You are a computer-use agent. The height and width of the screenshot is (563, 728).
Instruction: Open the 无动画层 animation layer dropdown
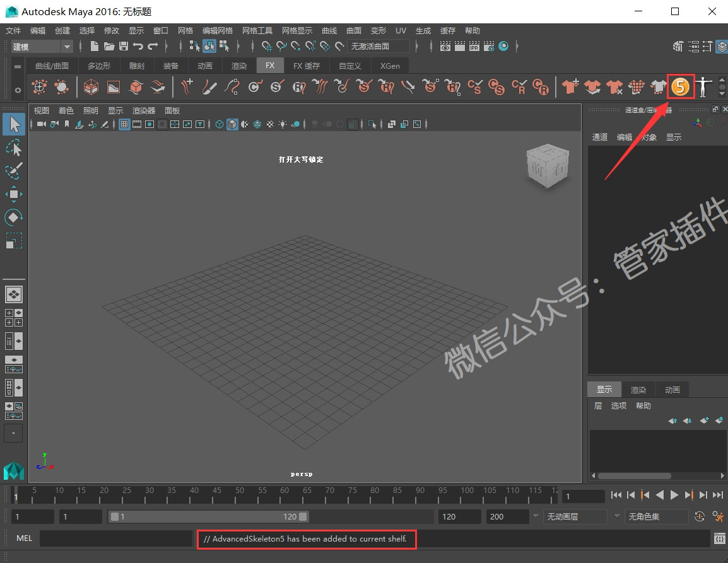575,516
